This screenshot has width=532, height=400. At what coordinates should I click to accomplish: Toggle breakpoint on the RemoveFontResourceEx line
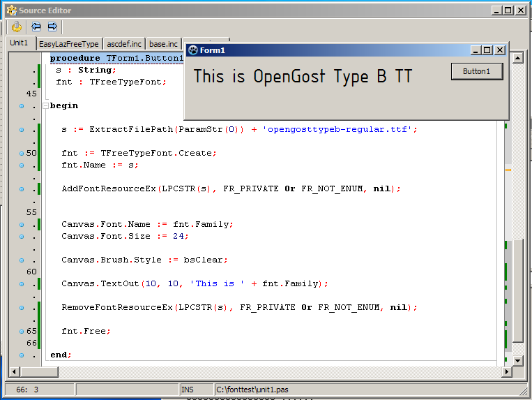pyautogui.click(x=22, y=307)
